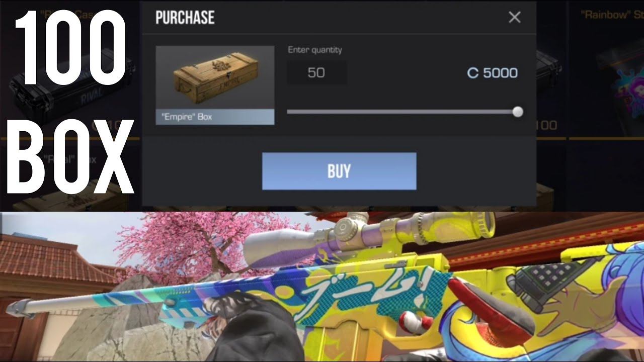Click the middle of the quantity slider track
This screenshot has width=644, height=362.
(x=403, y=112)
